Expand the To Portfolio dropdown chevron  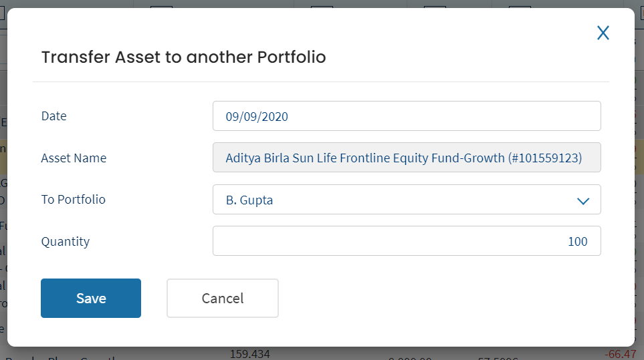pos(582,200)
